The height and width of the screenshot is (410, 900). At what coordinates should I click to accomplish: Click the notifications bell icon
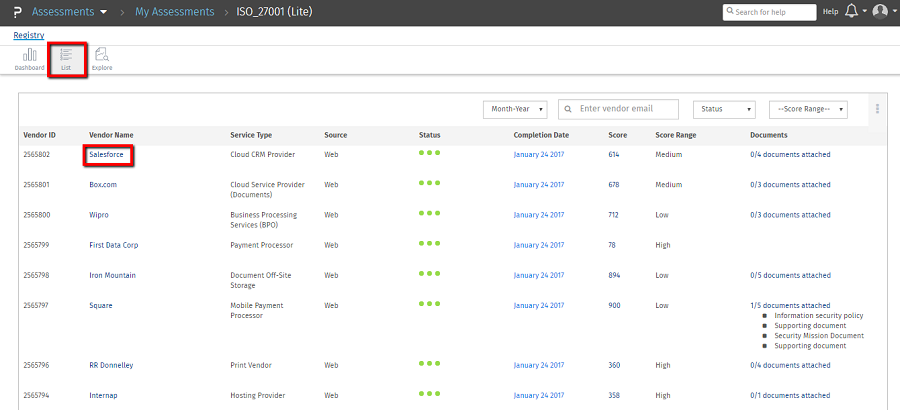[x=851, y=11]
